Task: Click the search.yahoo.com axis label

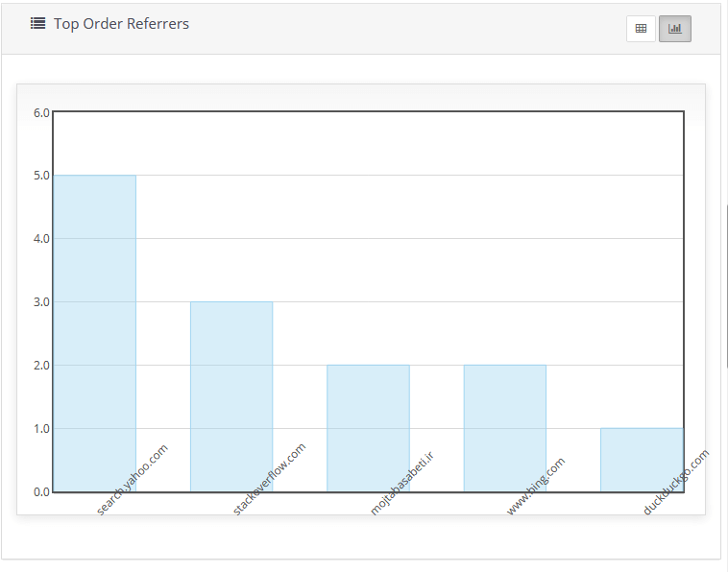Action: point(132,479)
